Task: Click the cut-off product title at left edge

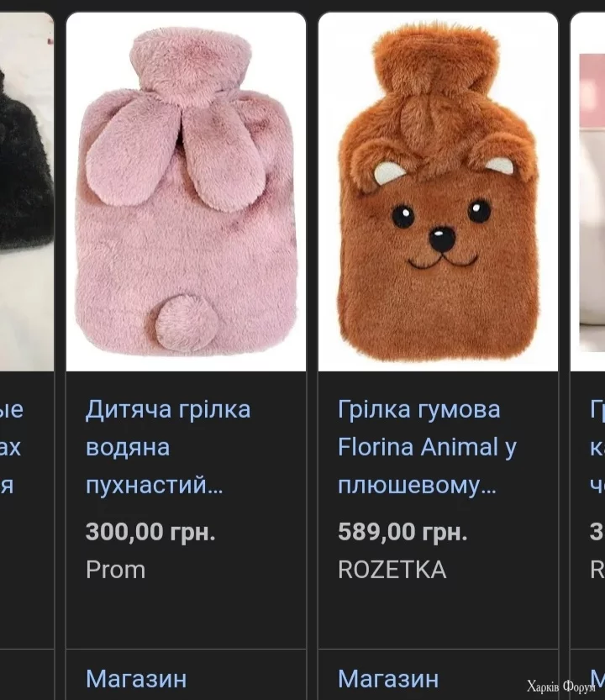Action: pyautogui.click(x=12, y=447)
